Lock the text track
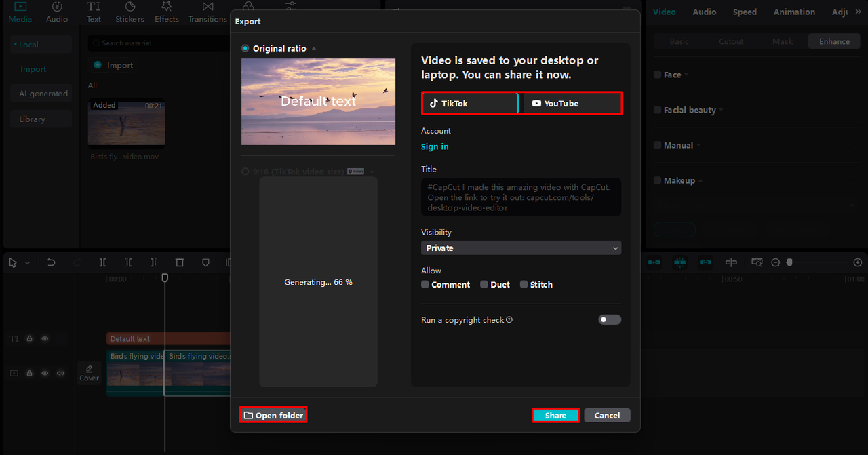 [x=29, y=338]
